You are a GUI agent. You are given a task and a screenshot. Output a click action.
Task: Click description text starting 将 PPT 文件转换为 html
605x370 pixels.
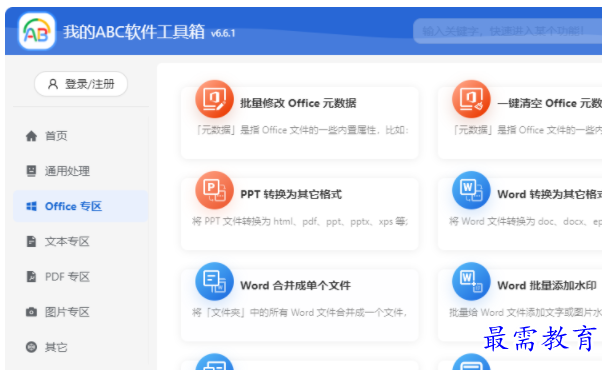click(x=300, y=221)
